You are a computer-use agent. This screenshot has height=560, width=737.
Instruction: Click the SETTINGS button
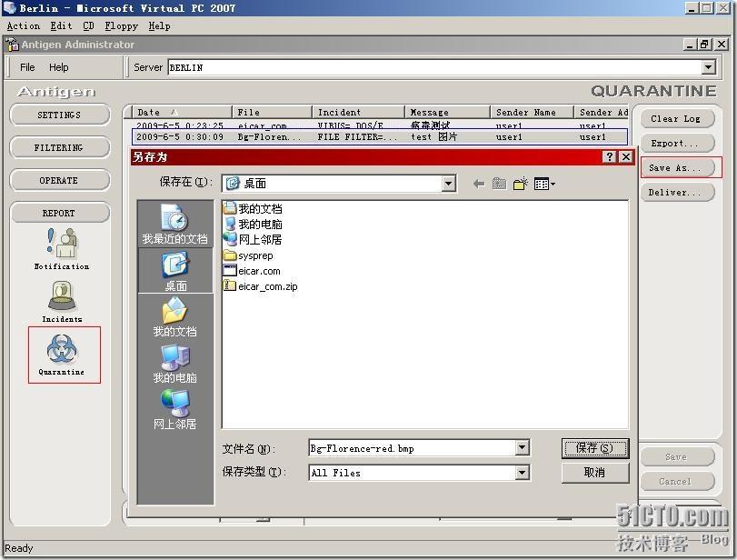[59, 115]
